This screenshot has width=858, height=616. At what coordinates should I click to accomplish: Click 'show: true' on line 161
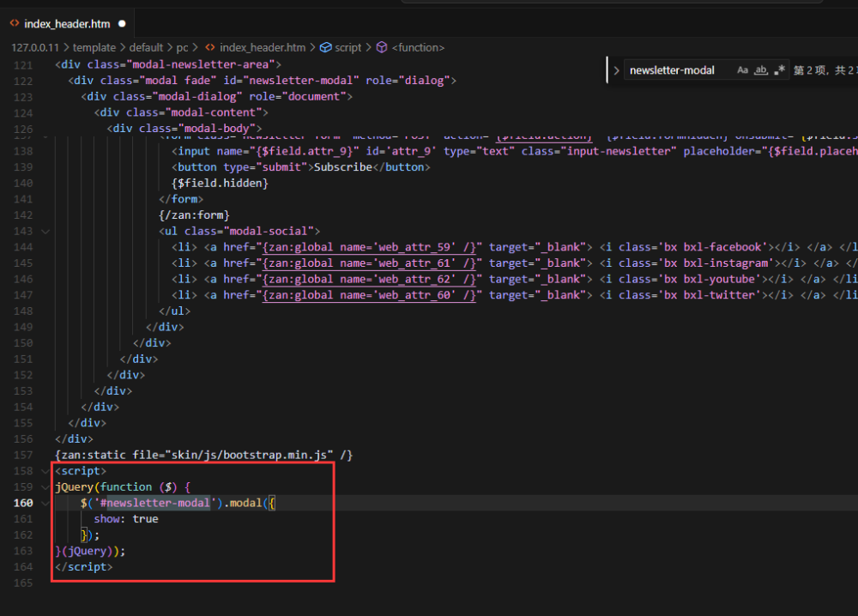click(126, 518)
